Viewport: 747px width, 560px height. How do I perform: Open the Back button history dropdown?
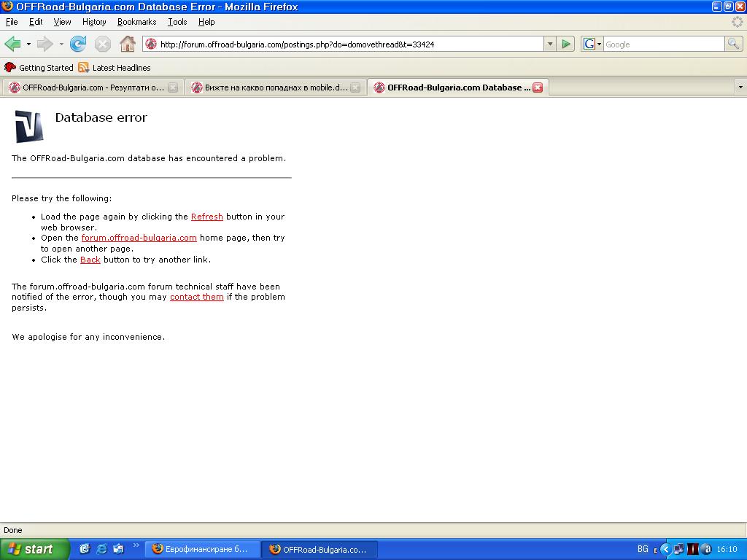[x=28, y=44]
